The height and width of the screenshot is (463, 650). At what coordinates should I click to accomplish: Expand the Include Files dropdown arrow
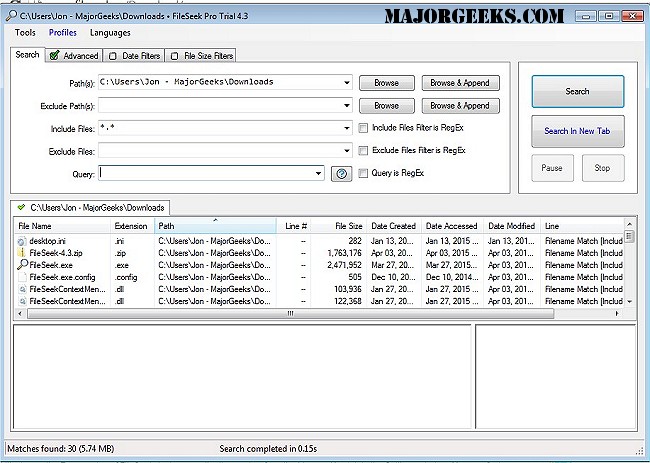coord(347,128)
